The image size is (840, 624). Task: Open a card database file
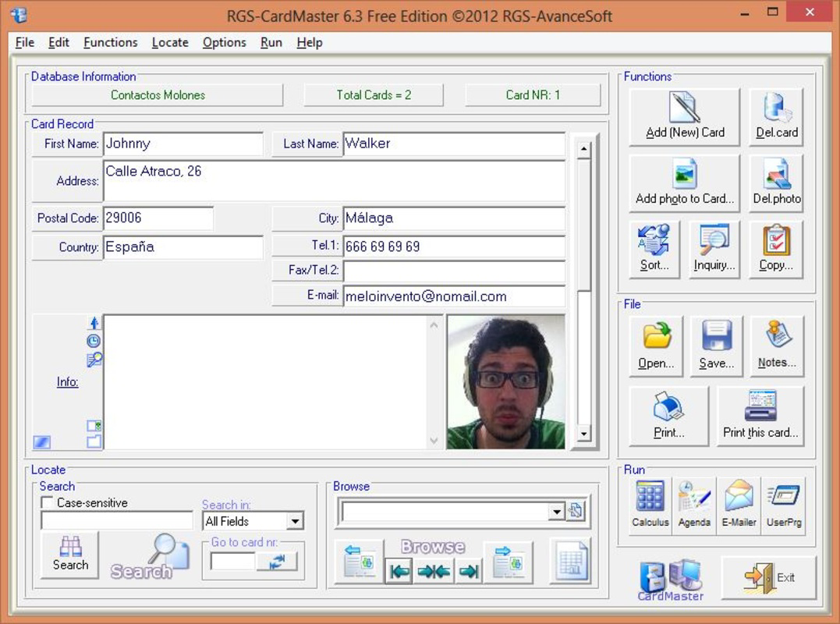click(656, 345)
